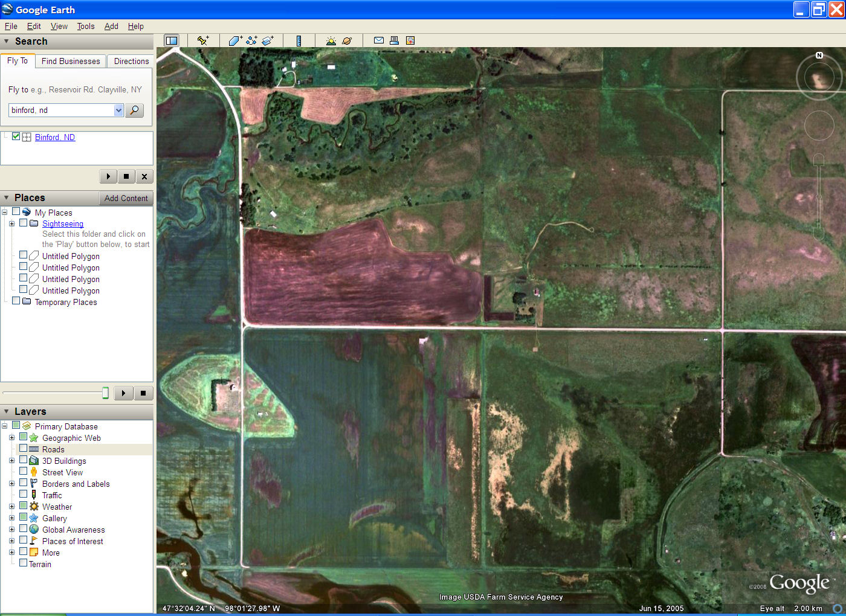The image size is (846, 616).
Task: Play the search results tour
Action: pos(108,176)
